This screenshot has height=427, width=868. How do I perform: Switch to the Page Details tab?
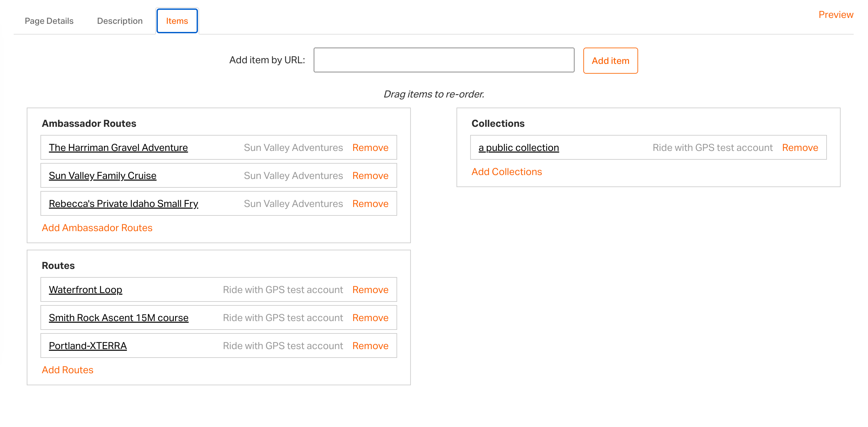point(49,21)
